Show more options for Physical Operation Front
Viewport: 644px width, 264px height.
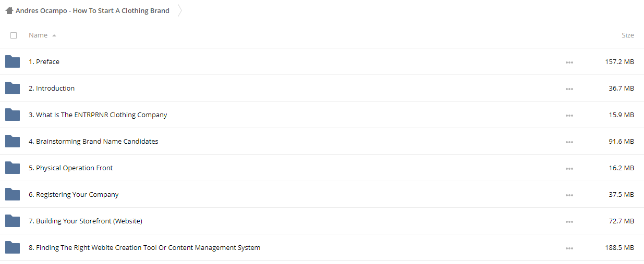coord(569,169)
